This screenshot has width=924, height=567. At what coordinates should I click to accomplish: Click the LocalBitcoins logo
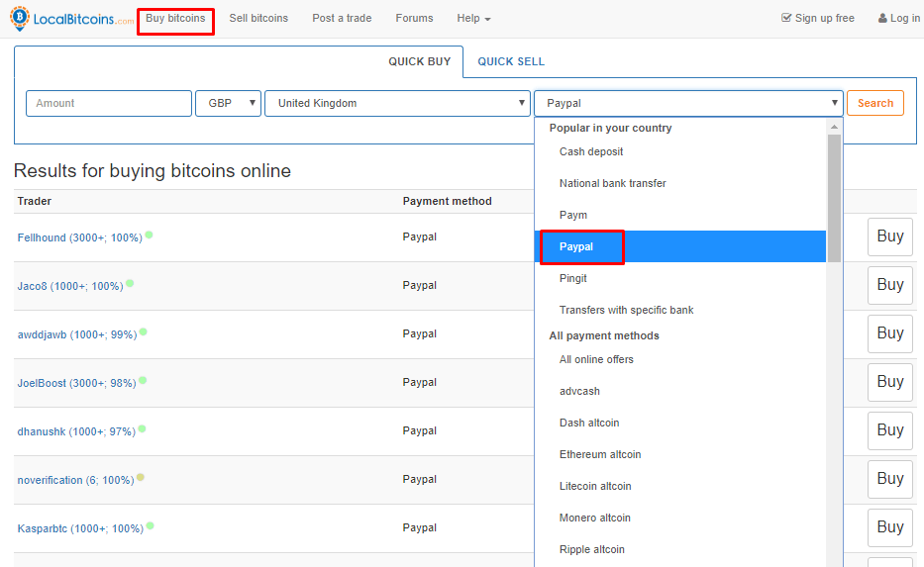click(72, 19)
